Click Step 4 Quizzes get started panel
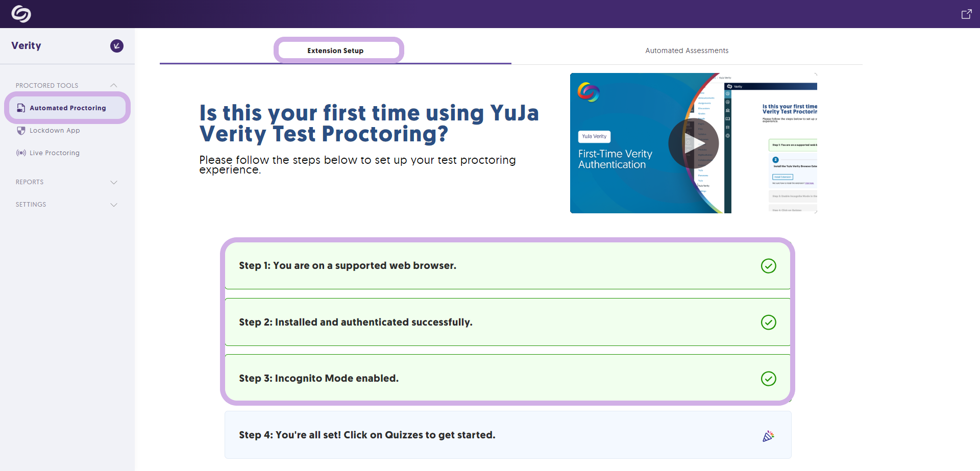980x471 pixels. click(x=507, y=435)
